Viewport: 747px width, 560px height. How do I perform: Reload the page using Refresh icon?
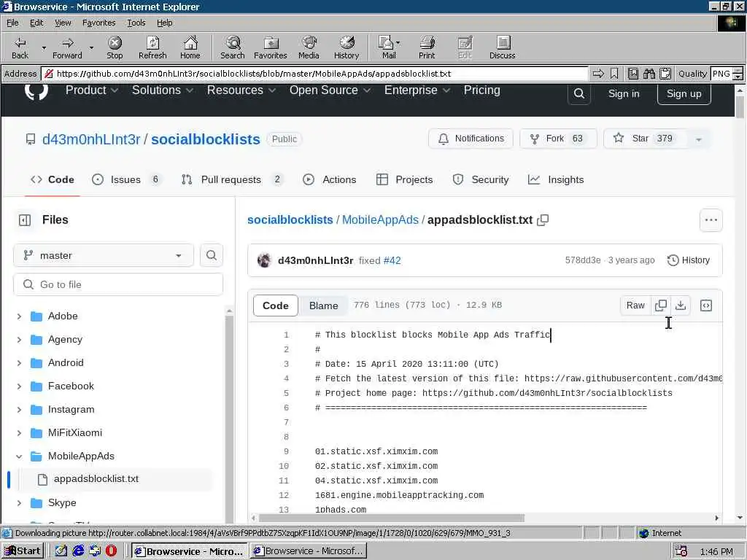(x=152, y=47)
